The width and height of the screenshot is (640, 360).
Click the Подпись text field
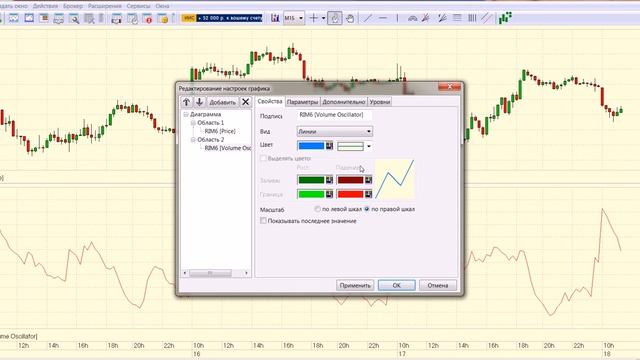tap(334, 115)
